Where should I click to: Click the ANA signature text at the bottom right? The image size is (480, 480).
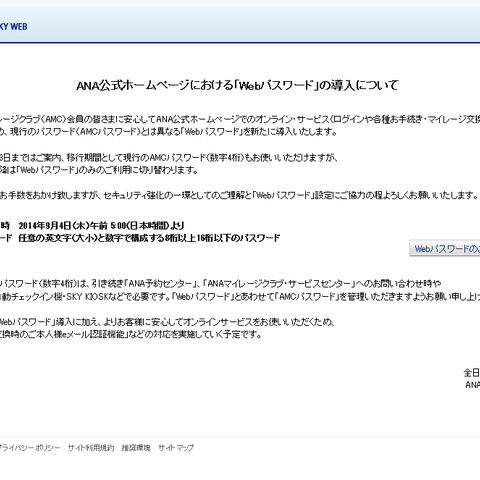(472, 384)
